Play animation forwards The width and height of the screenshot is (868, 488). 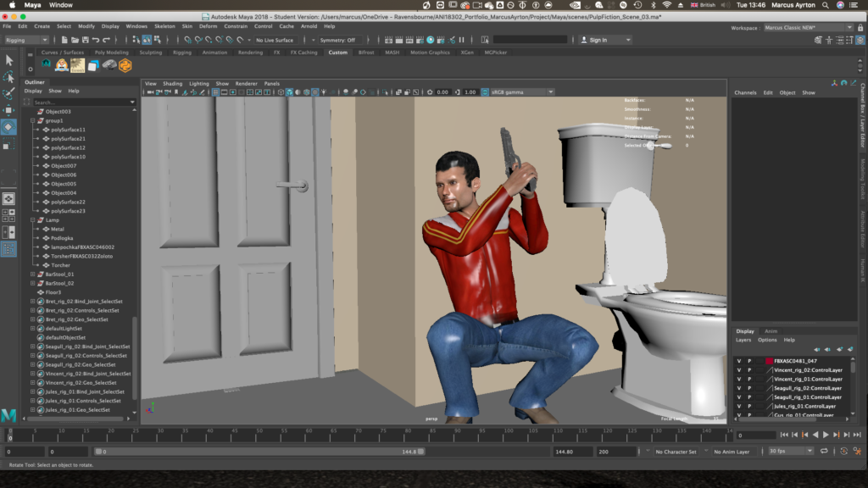[826, 435]
